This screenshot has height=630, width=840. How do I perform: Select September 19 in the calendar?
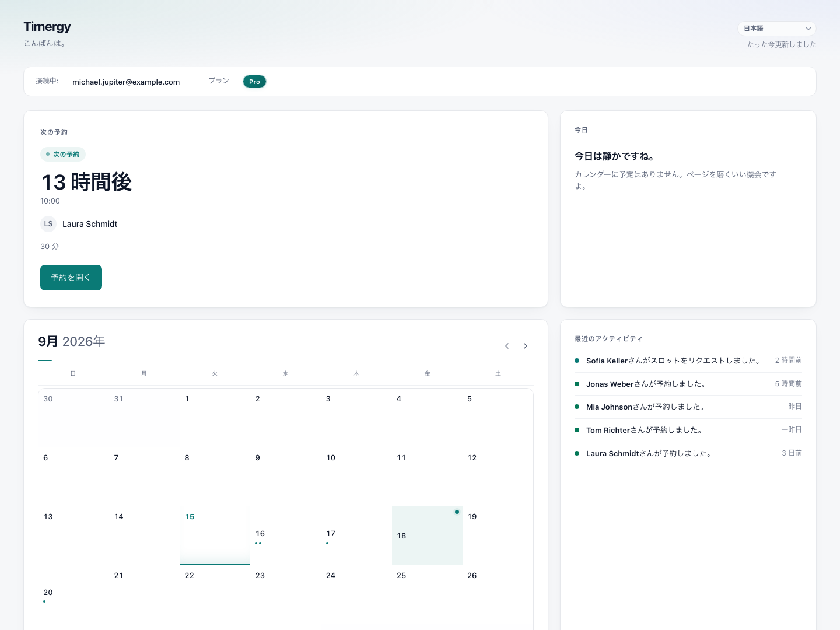click(x=498, y=535)
